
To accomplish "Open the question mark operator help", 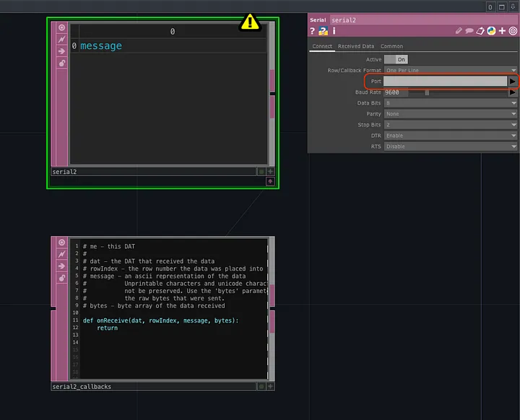I will click(313, 31).
